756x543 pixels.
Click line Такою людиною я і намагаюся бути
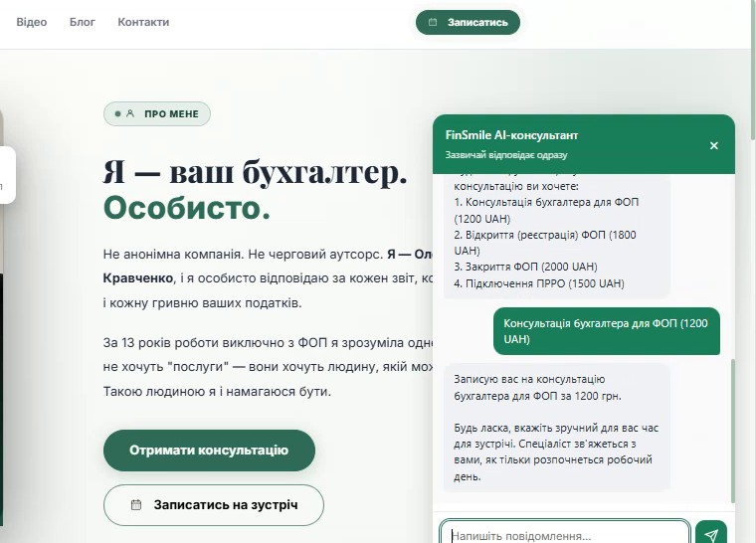click(217, 392)
